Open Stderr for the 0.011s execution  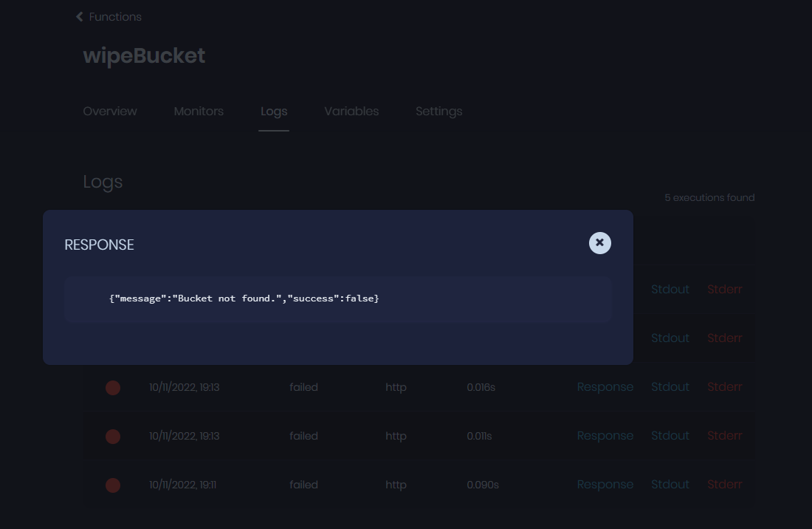[x=724, y=436]
